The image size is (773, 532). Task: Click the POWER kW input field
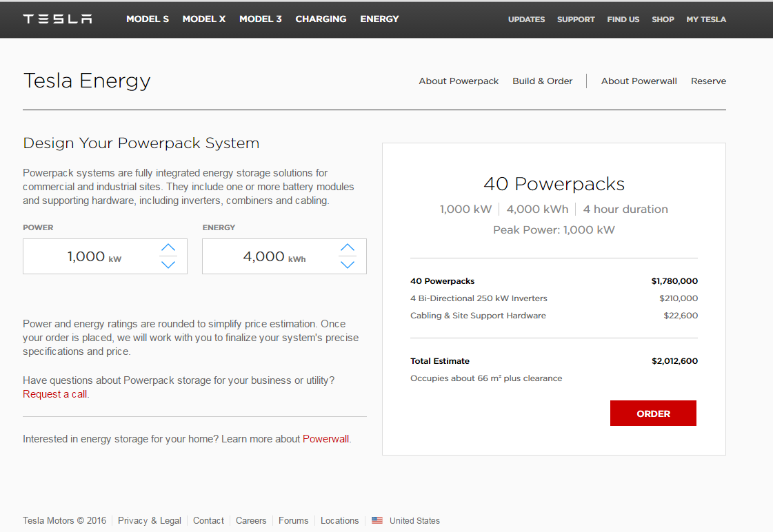[90, 256]
